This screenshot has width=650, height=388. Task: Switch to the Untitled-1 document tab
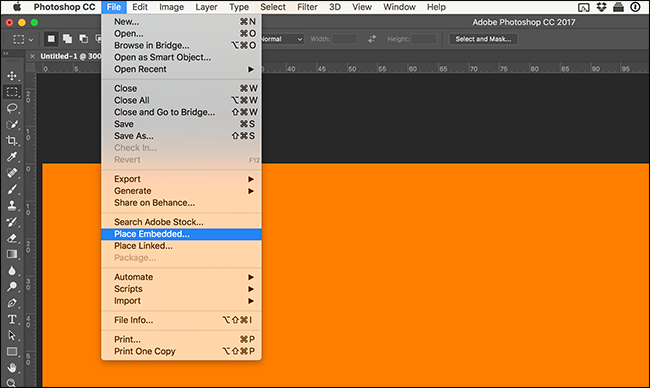tap(70, 56)
